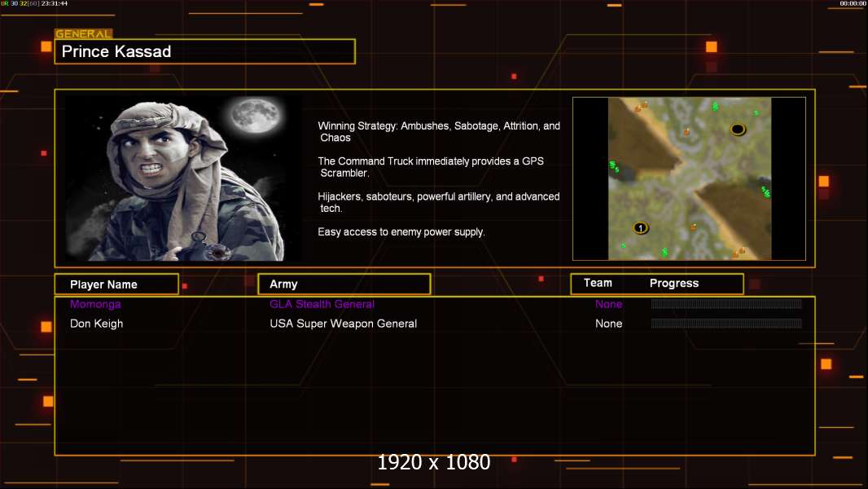Click the empty black start position marker on minimap
Screen dimensions: 868x489
click(x=738, y=130)
